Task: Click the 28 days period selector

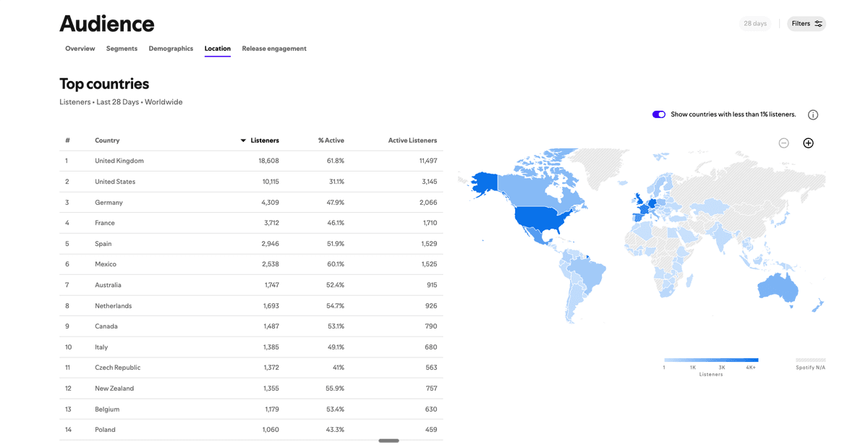Action: coord(754,24)
